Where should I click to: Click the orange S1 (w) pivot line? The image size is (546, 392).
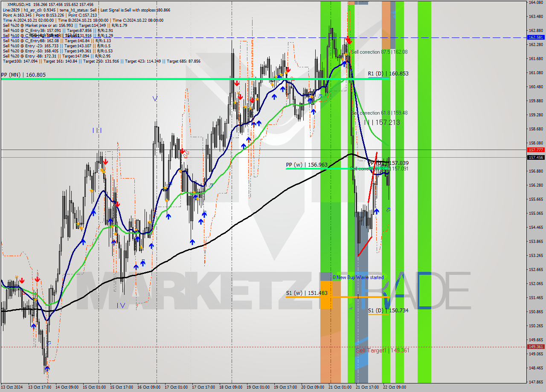coord(337,297)
